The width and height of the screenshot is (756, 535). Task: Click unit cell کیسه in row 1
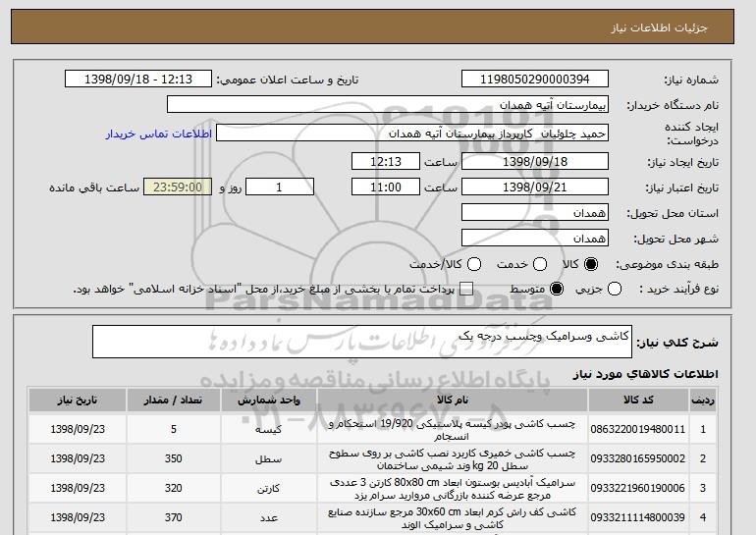[x=268, y=429]
